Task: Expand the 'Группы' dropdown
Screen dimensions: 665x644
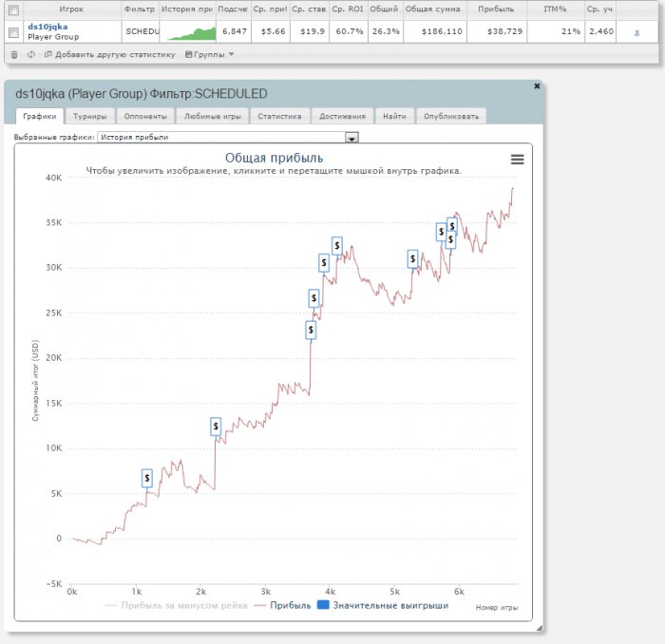Action: 210,54
